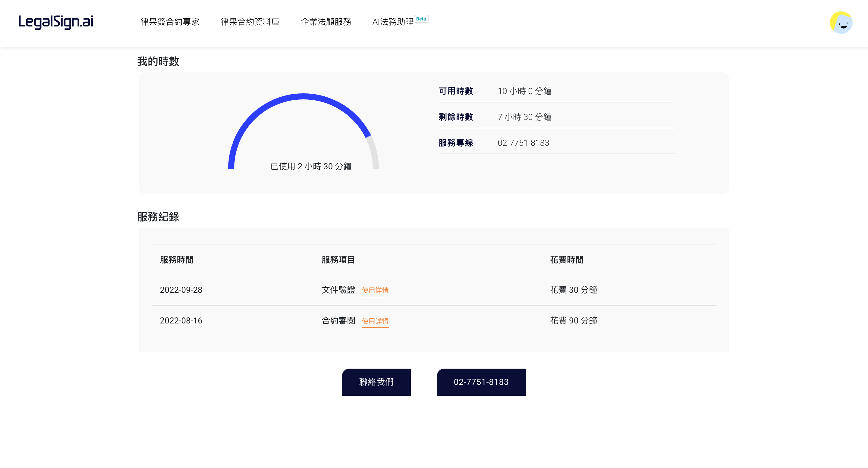Select 企業法顧服務 navigation item
868x468 pixels.
325,22
